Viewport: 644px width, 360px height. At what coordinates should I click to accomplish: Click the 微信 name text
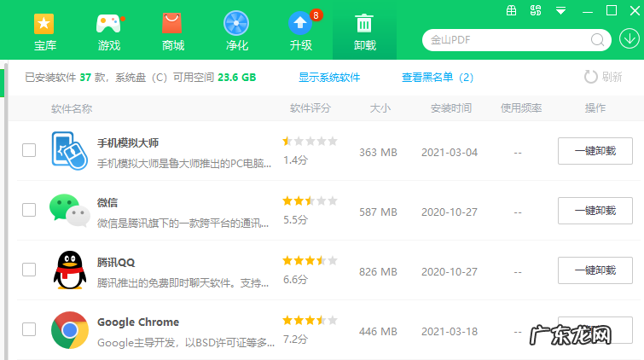(107, 202)
